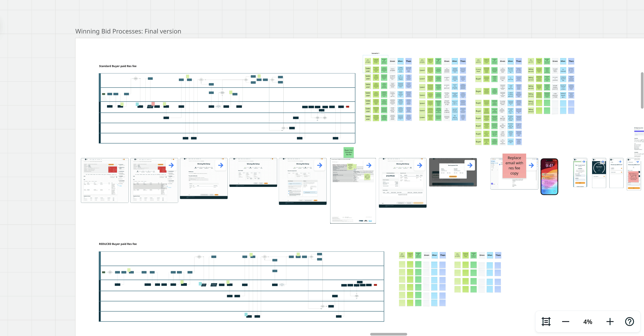Viewport: 644px width, 336px height.
Task: Click the zoom-out minus icon
Action: 566,322
